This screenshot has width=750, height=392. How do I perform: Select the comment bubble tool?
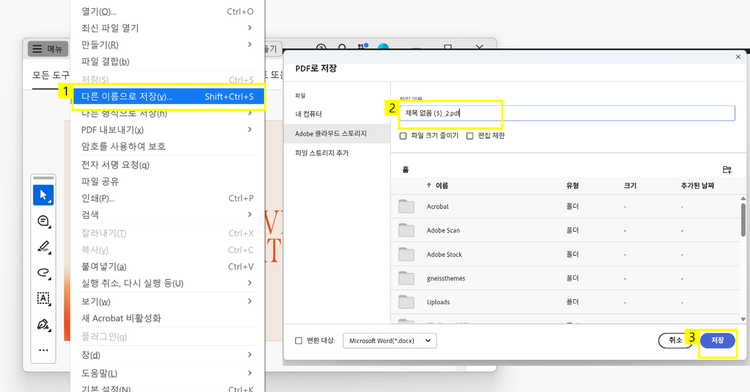(43, 221)
